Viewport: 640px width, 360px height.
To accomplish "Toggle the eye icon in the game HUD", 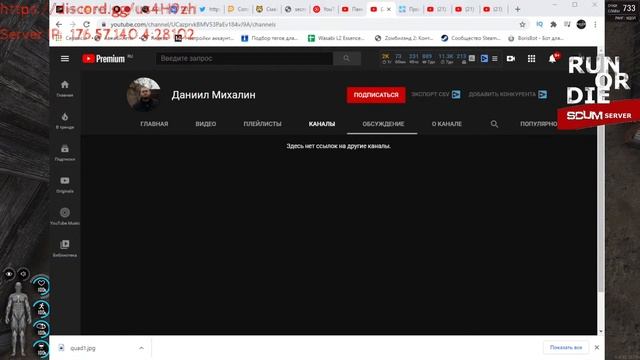I will [9, 274].
